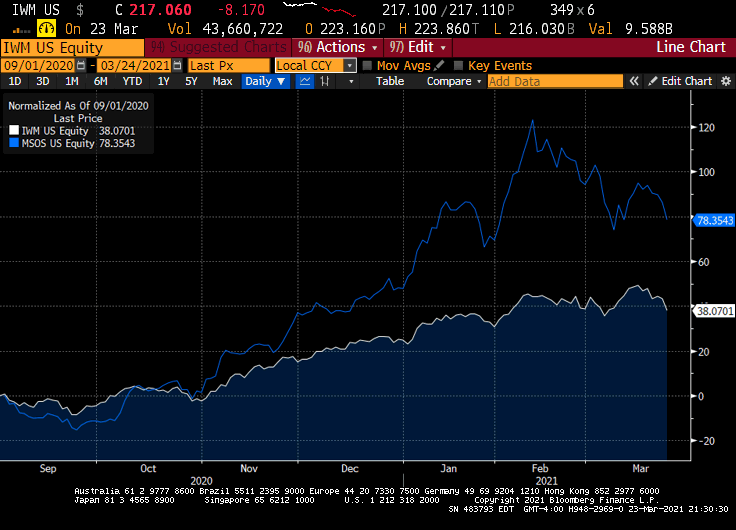
Task: Click the Last Px field
Action: point(229,65)
